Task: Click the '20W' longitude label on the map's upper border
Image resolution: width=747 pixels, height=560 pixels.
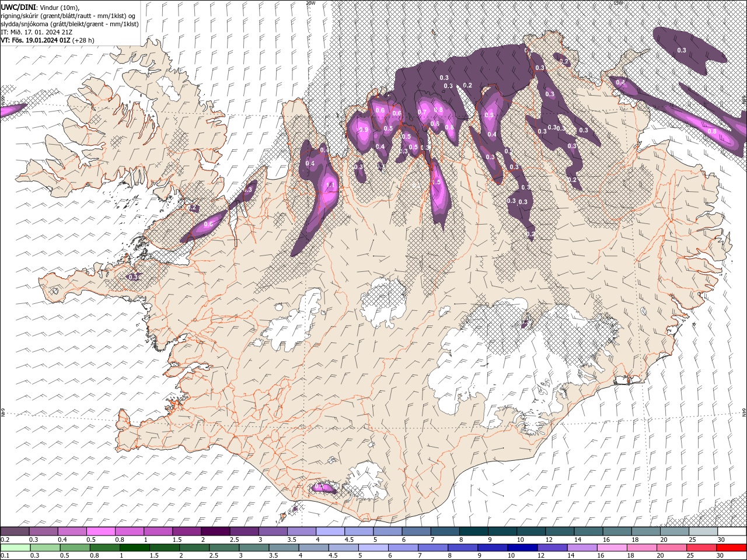Action: click(310, 3)
